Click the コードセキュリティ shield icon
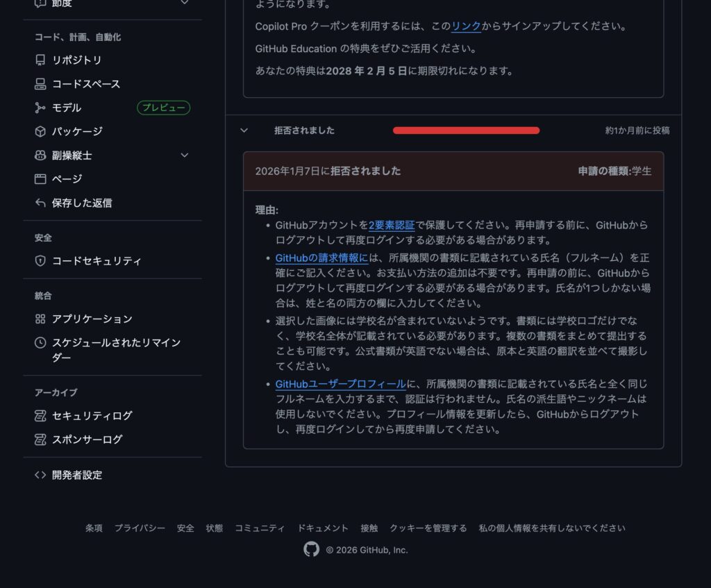The image size is (711, 588). 40,261
